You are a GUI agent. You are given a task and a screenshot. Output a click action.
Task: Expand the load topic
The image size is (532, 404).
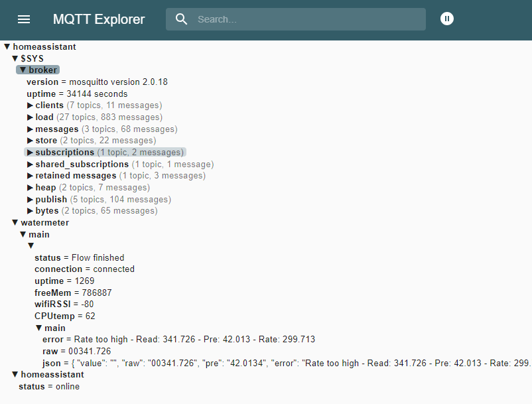point(30,117)
